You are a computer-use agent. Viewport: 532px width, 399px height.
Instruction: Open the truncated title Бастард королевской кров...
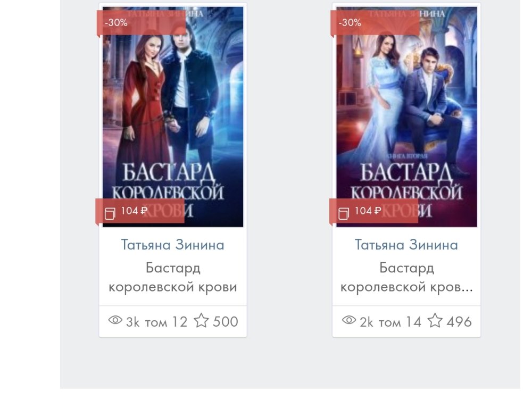pyautogui.click(x=406, y=277)
